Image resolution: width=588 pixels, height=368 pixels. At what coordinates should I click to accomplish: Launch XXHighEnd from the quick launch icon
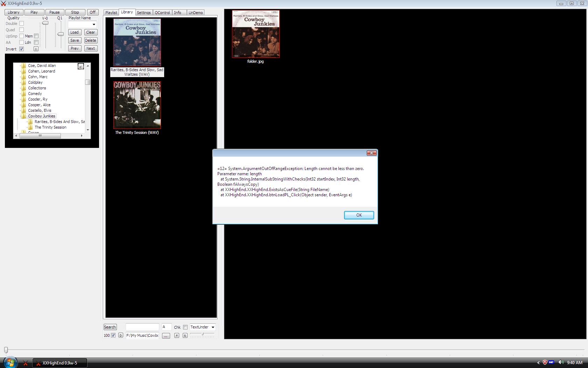(x=25, y=363)
